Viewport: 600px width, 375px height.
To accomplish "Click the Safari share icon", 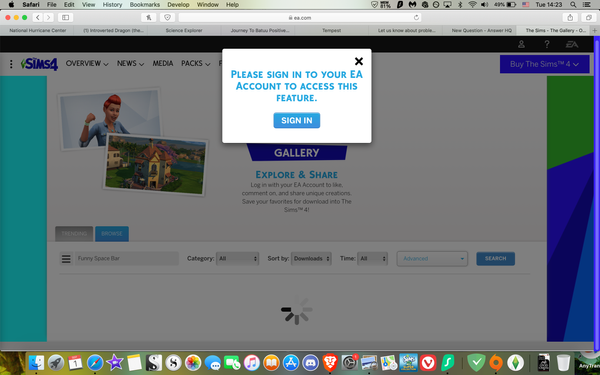I will pos(570,18).
